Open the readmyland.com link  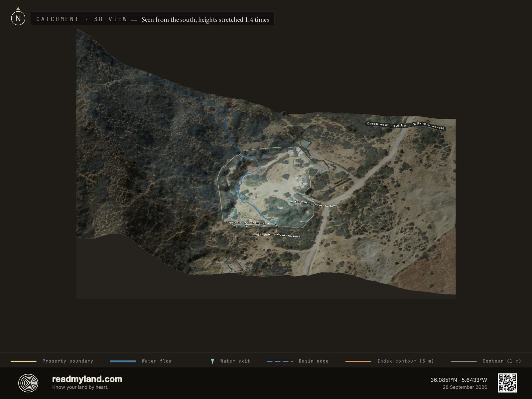87,379
